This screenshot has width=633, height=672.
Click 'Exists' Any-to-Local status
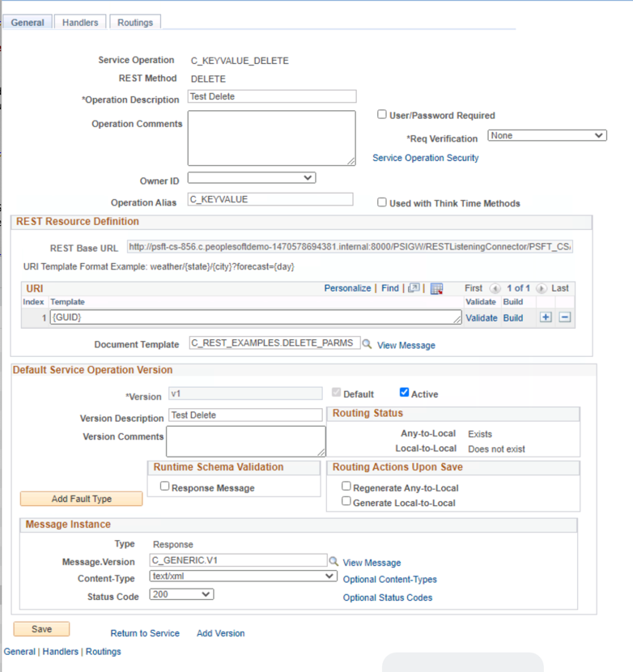480,434
